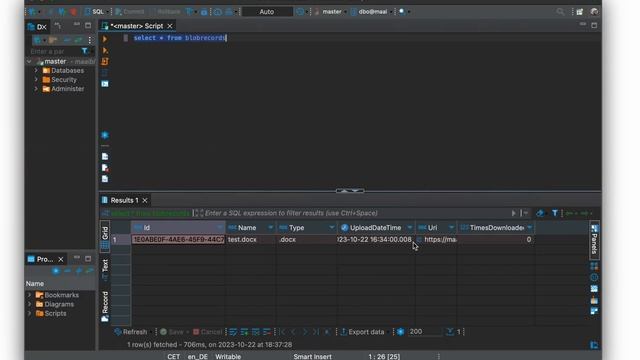Click the Commit button in the top toolbar
This screenshot has width=640, height=360.
tap(130, 12)
